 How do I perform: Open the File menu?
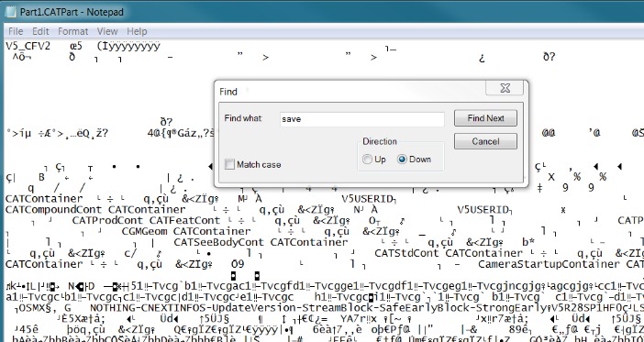[x=16, y=31]
